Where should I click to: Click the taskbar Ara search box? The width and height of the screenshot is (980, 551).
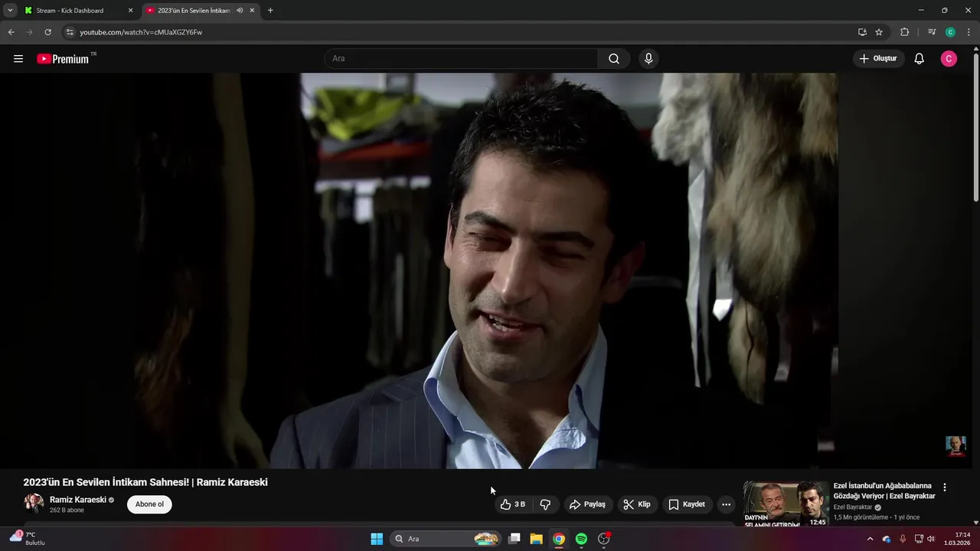(x=446, y=539)
